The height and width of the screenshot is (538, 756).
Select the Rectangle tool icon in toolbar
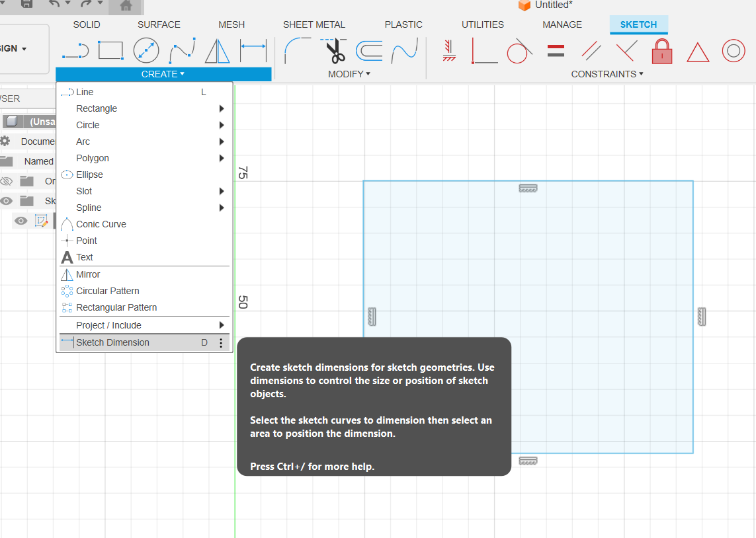click(x=111, y=50)
